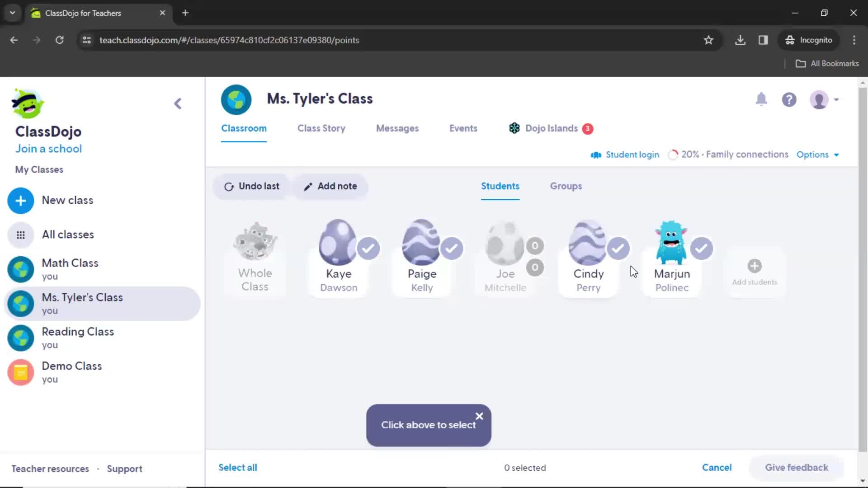Image resolution: width=868 pixels, height=488 pixels.
Task: Toggle checkmark on Kaye Dawson
Action: 368,249
